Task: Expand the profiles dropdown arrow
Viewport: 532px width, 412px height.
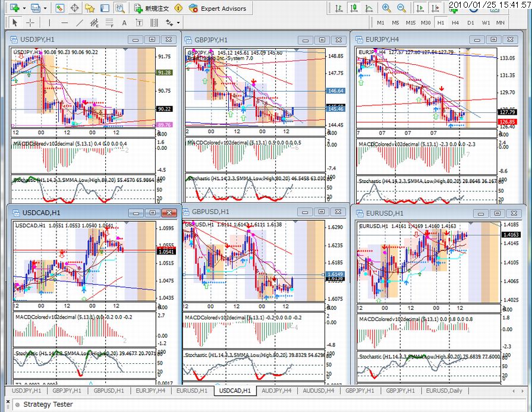Action: pos(45,8)
